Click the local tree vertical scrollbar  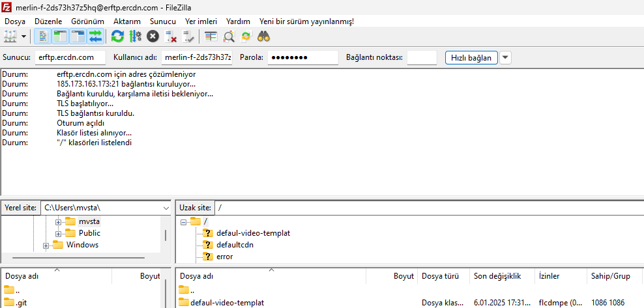click(166, 234)
